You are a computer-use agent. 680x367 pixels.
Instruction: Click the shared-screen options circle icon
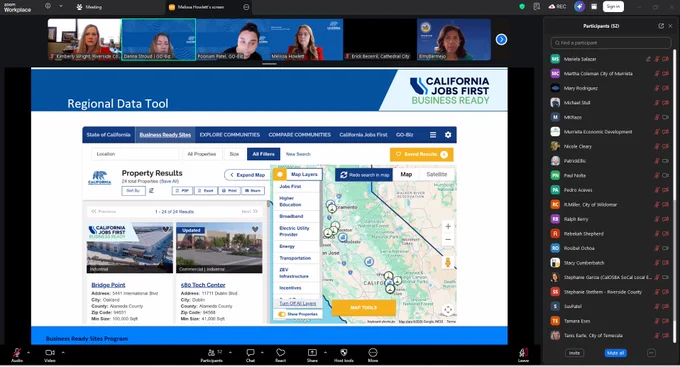pos(246,7)
